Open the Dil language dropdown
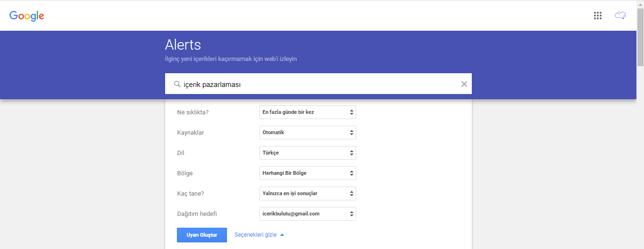 308,153
